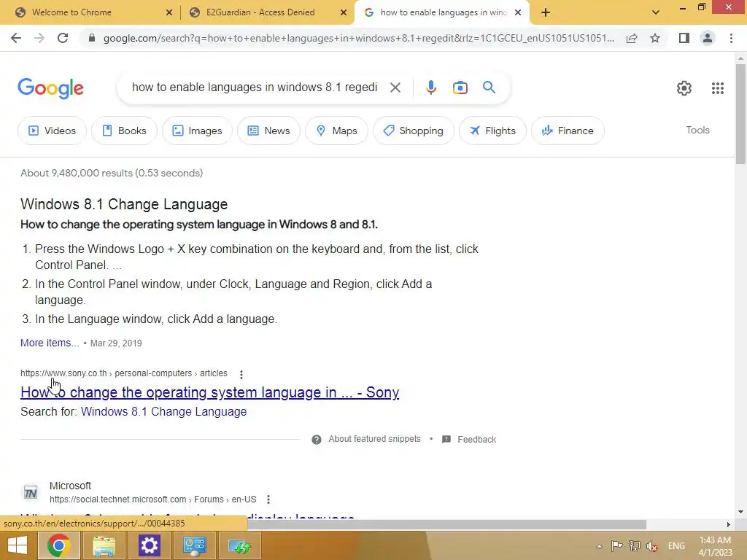
Task: Open the tab search dropdown chevron
Action: coord(656,12)
